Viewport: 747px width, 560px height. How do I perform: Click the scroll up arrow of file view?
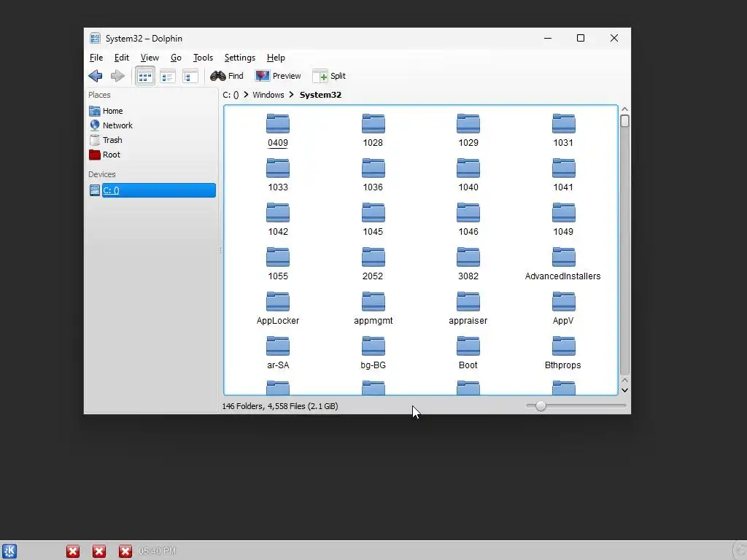pyautogui.click(x=624, y=109)
